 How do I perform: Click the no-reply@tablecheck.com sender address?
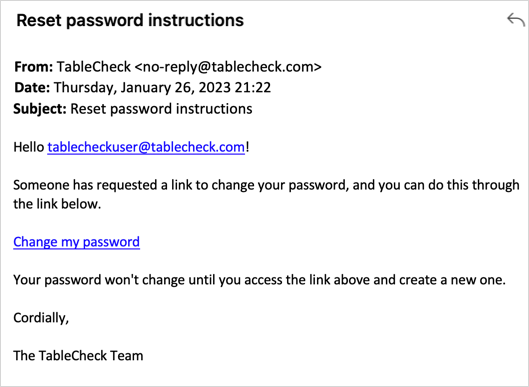click(228, 67)
